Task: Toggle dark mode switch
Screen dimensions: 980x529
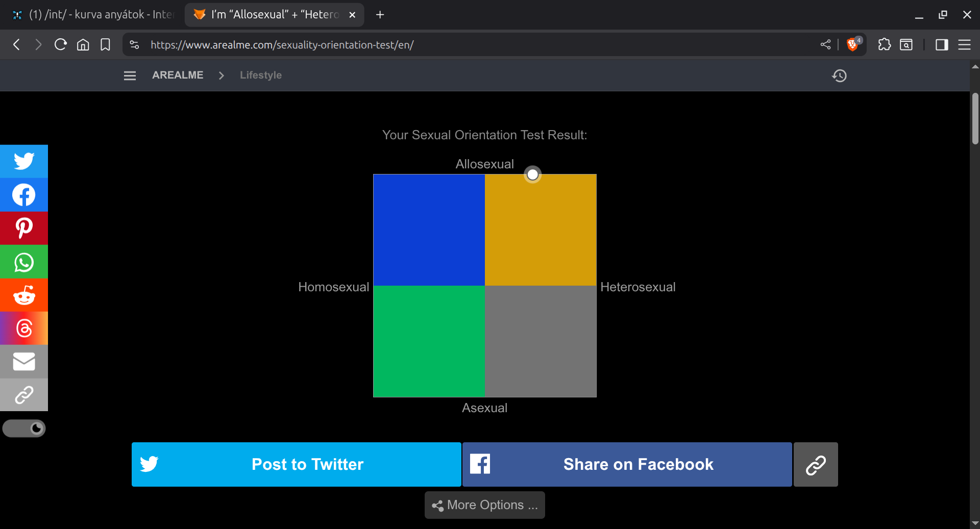Action: click(24, 429)
